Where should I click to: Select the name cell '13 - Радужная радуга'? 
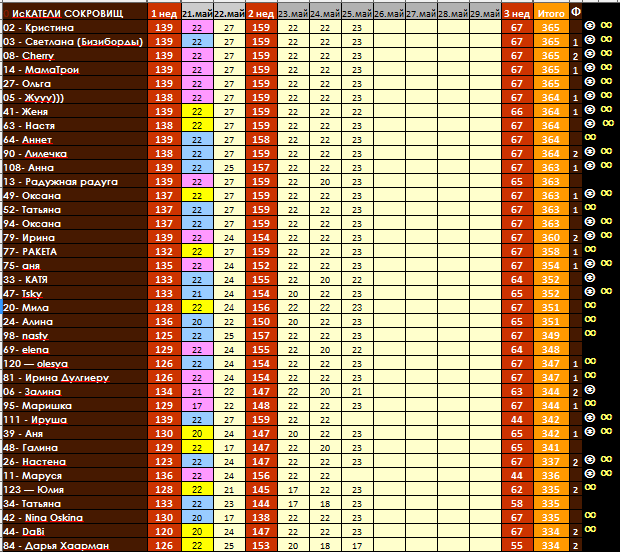pyautogui.click(x=62, y=181)
